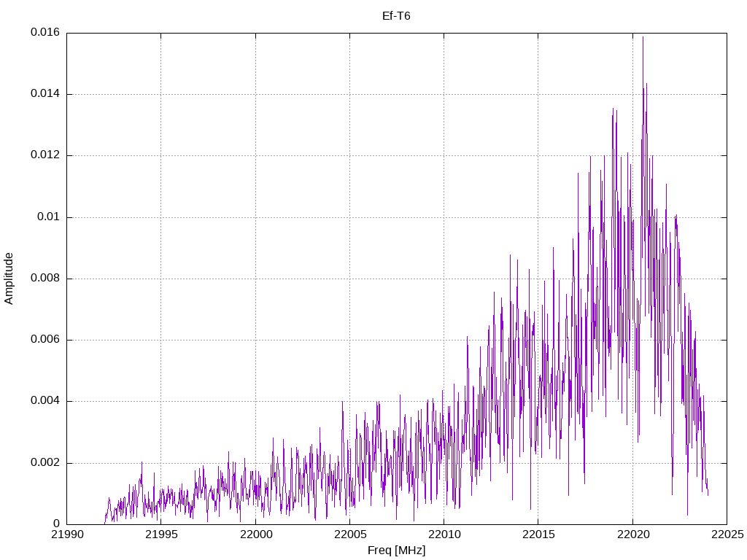This screenshot has width=747, height=560.
Task: Click the 22000 x-axis tick label
Action: [255, 534]
